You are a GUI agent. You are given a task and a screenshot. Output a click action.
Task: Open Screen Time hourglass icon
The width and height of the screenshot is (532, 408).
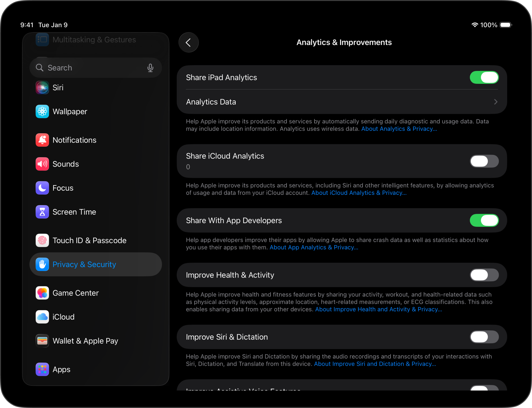click(42, 212)
